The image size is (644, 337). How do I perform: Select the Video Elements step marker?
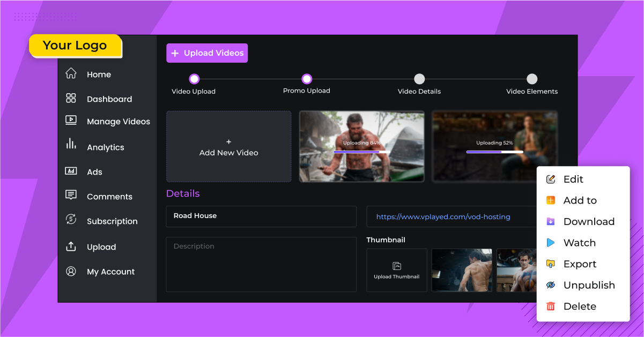point(531,79)
